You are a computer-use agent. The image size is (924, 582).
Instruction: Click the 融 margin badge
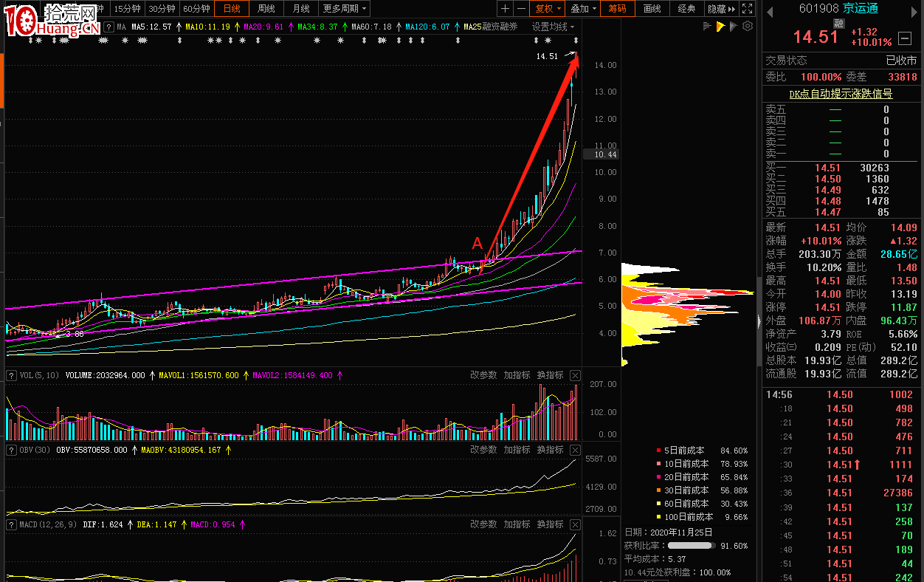click(x=838, y=24)
